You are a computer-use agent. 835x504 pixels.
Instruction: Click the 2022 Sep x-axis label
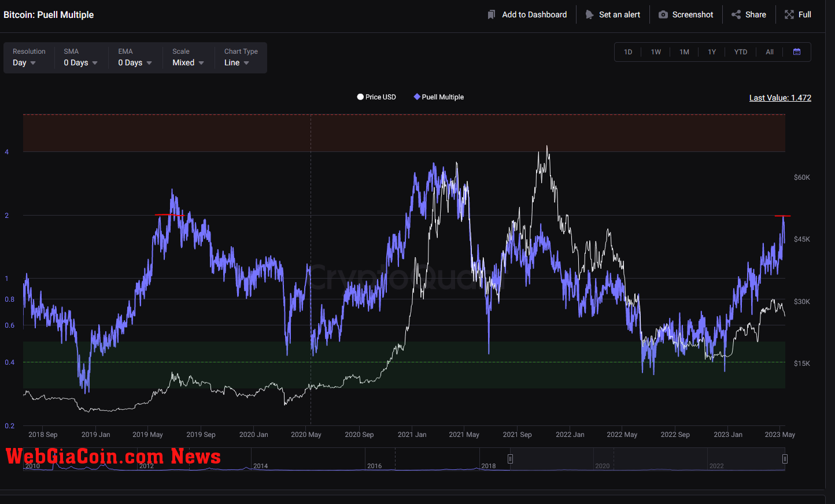click(675, 435)
